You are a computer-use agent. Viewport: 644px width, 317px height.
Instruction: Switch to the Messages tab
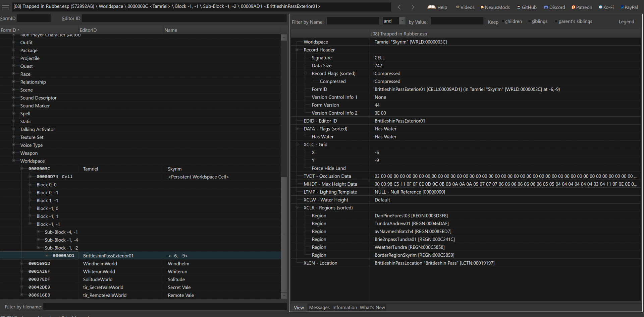pyautogui.click(x=319, y=307)
